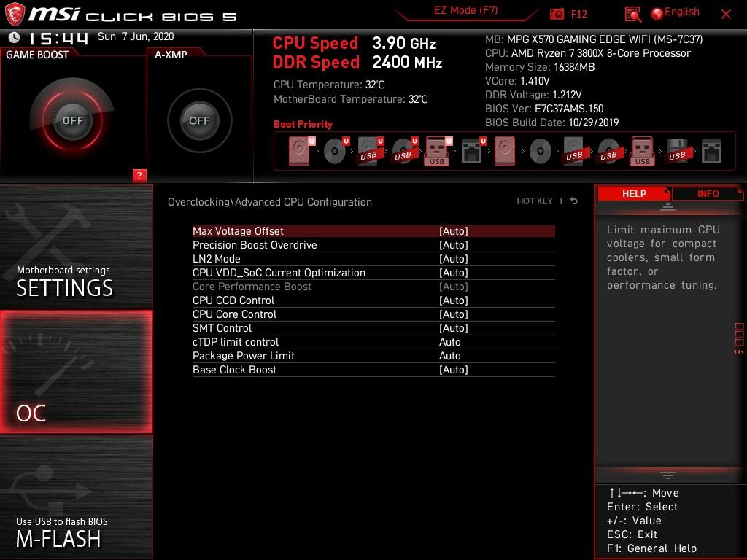Image resolution: width=747 pixels, height=560 pixels.
Task: Select the SMT Control label
Action: coord(222,327)
